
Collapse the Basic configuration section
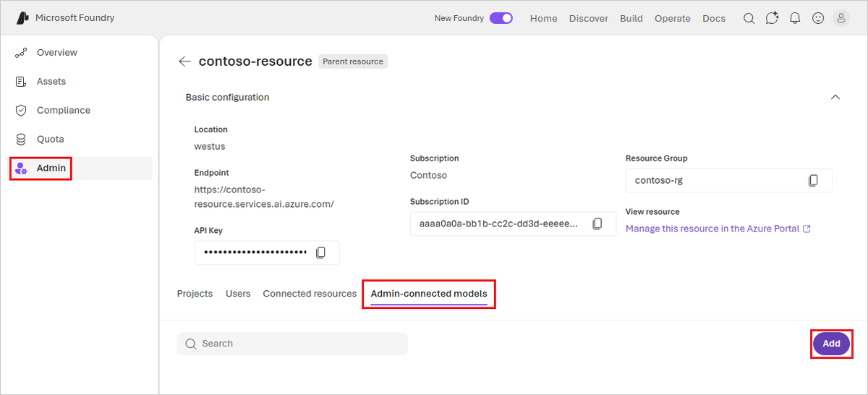coord(835,97)
